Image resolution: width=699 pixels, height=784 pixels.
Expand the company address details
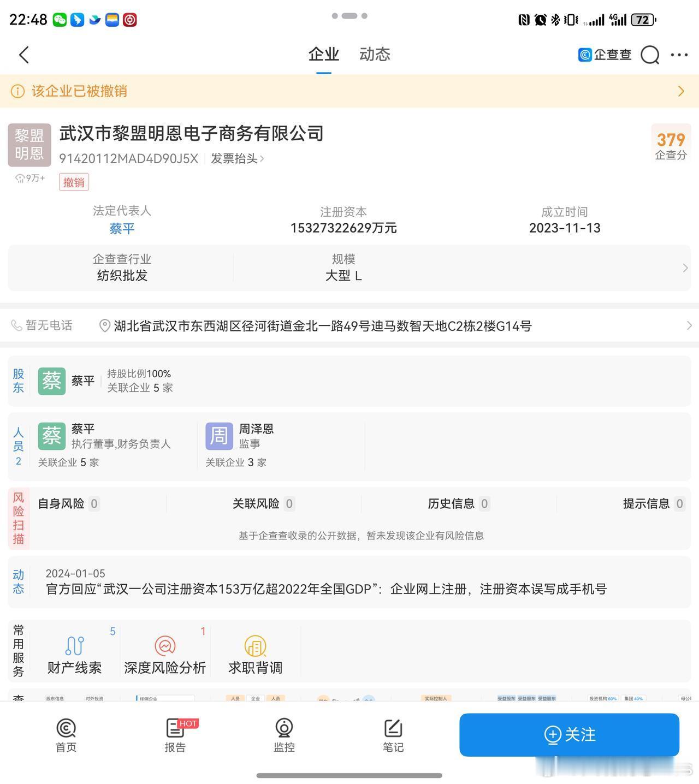689,326
